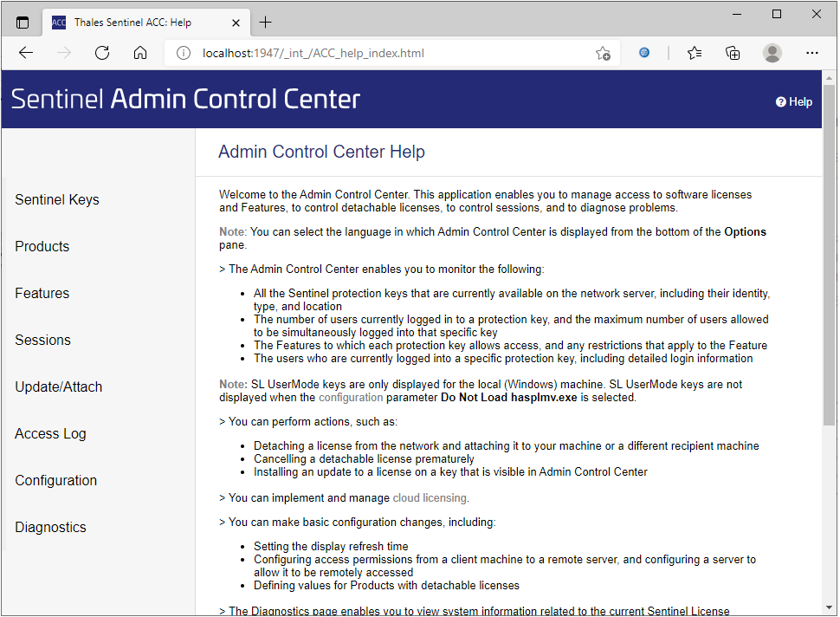840x617 pixels.
Task: Follow the 'configuration' parameter link
Action: pyautogui.click(x=351, y=398)
